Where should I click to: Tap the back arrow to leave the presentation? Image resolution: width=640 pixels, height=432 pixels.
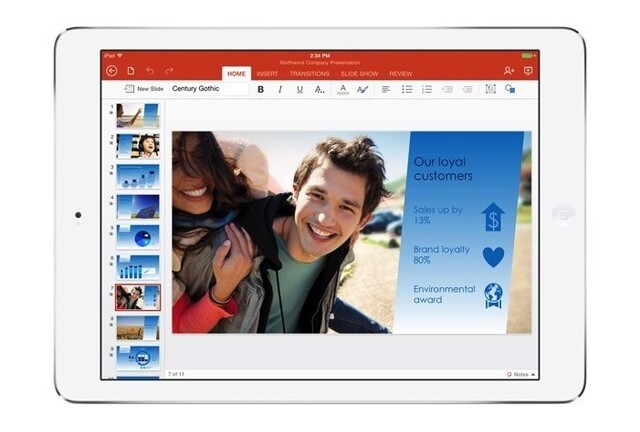coord(112,71)
